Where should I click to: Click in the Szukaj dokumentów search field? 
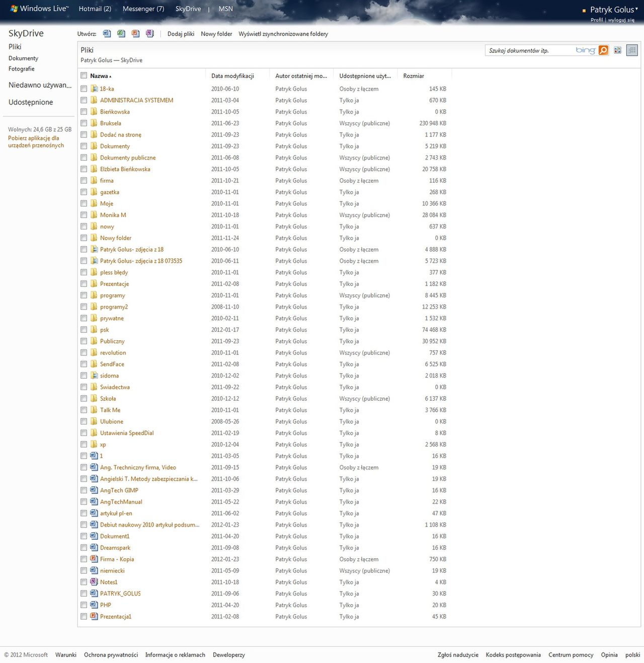pyautogui.click(x=531, y=50)
